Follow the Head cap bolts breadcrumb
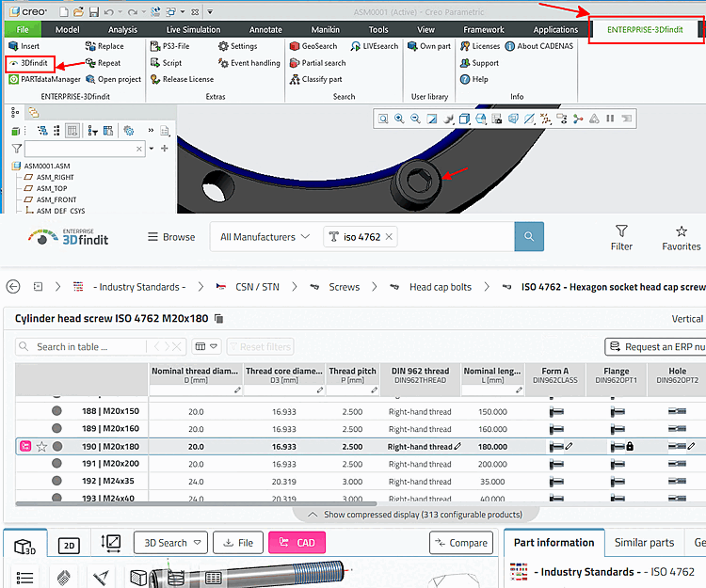The height and width of the screenshot is (588, 706). pyautogui.click(x=440, y=287)
